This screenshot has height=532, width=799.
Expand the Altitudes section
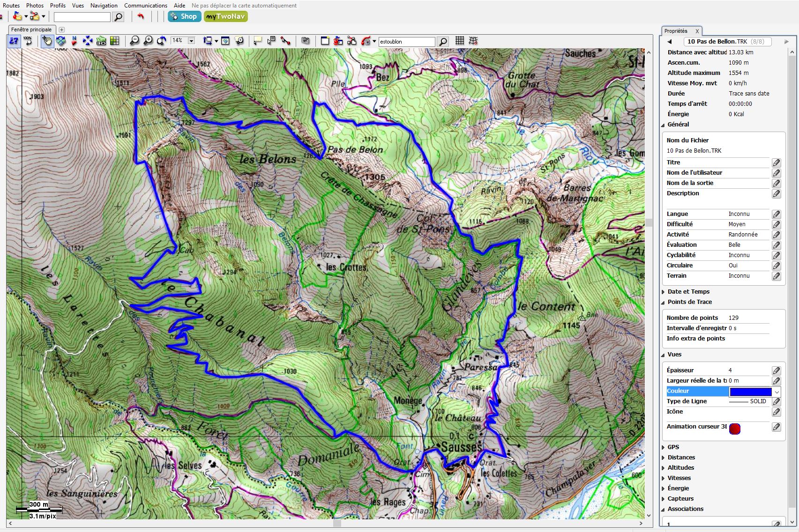tap(680, 467)
